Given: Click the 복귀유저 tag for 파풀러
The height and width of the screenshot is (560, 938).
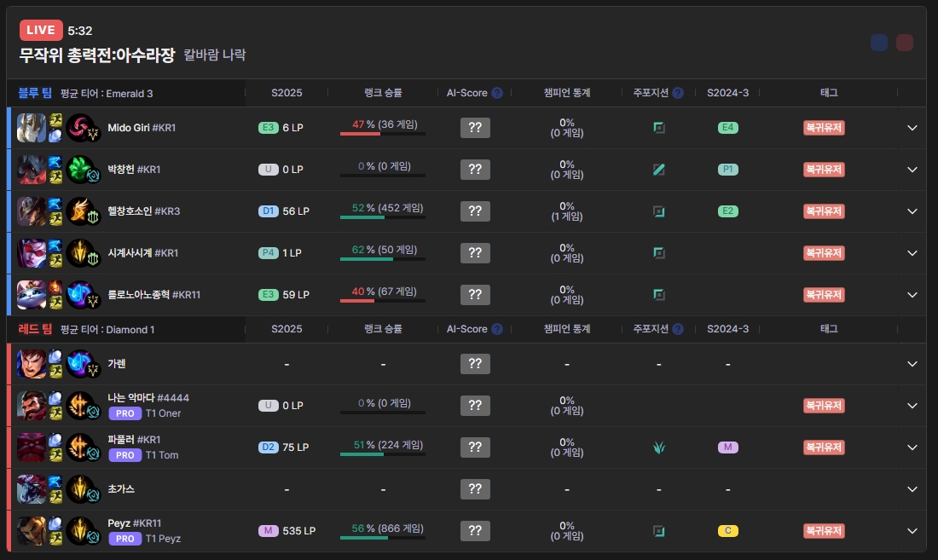Looking at the screenshot, I should 824,447.
